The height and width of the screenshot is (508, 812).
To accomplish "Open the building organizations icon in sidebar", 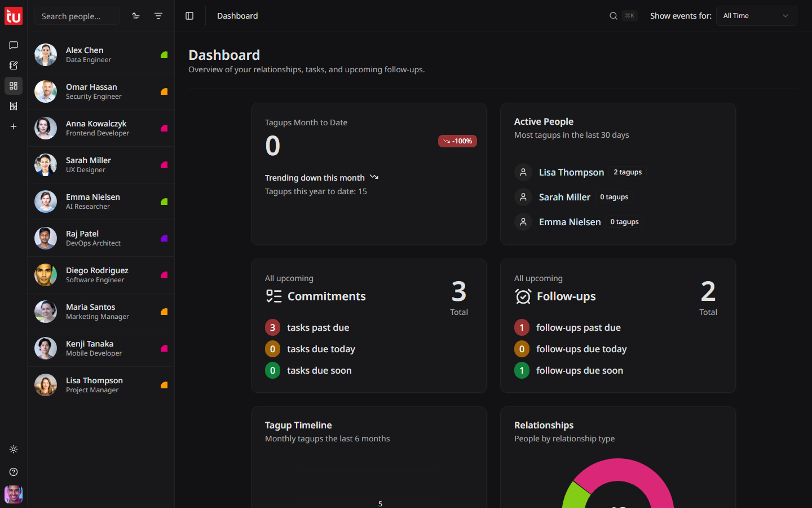I will point(14,106).
